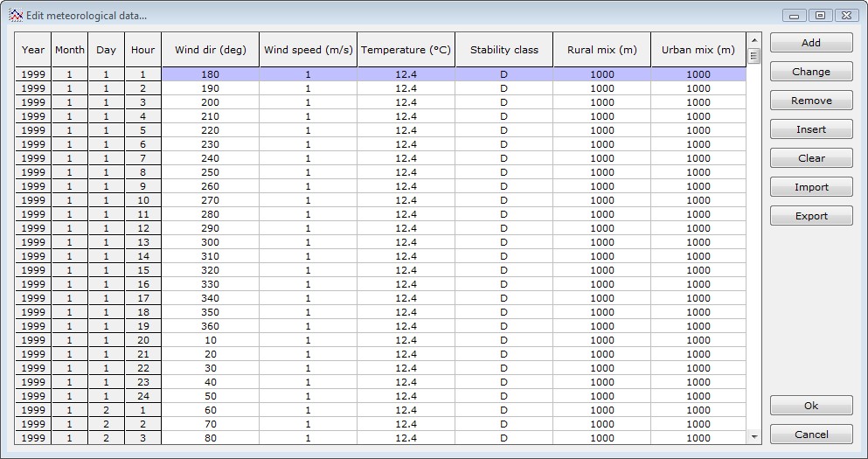Select the Temperature (°C) column header

tap(406, 50)
